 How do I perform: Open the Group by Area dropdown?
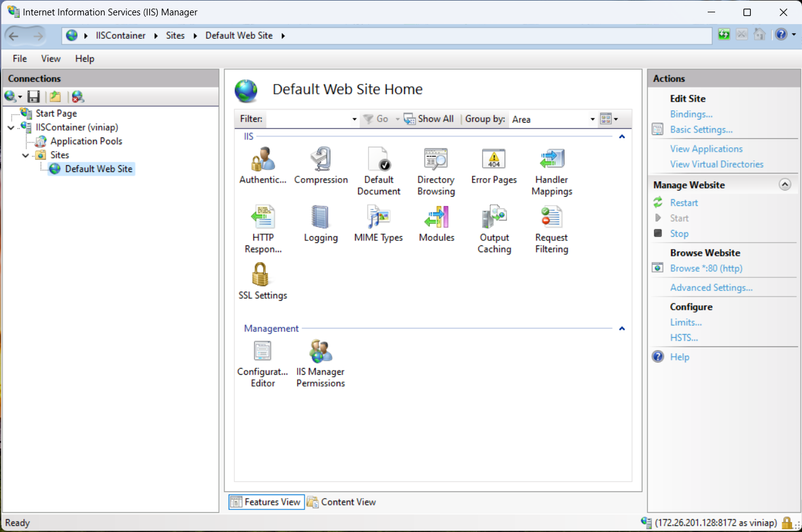coord(591,119)
